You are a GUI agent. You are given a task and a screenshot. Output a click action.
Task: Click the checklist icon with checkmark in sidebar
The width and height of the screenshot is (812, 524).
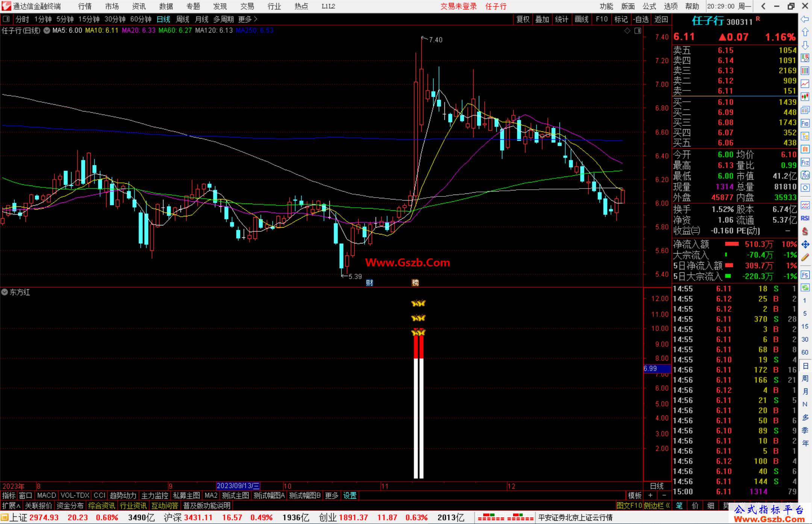(805, 58)
